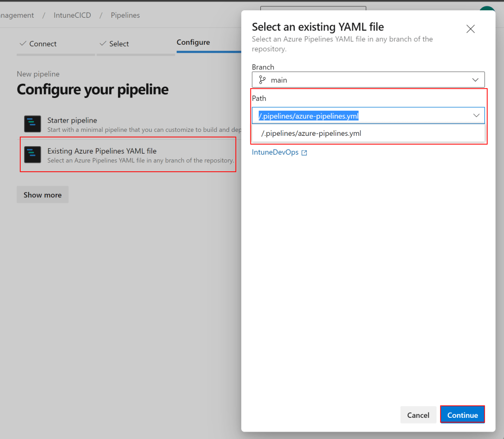Viewport: 504px width, 439px height.
Task: Toggle the Path dropdown arrow
Action: point(476,115)
